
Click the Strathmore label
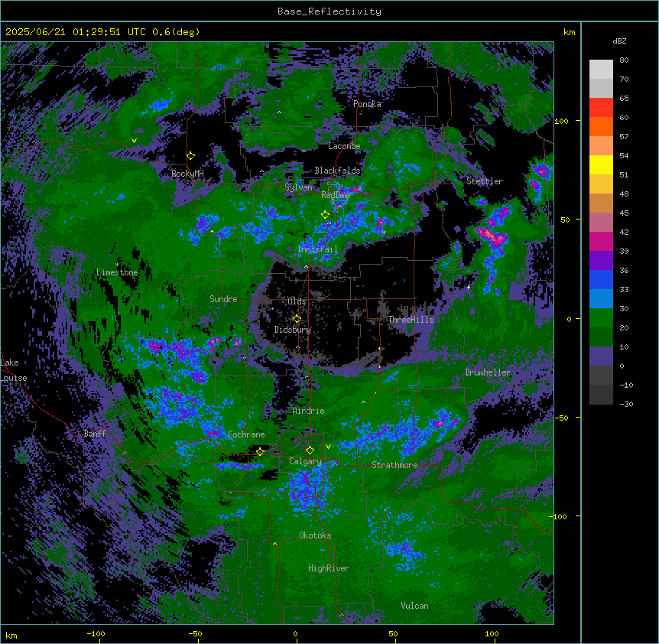pyautogui.click(x=394, y=465)
